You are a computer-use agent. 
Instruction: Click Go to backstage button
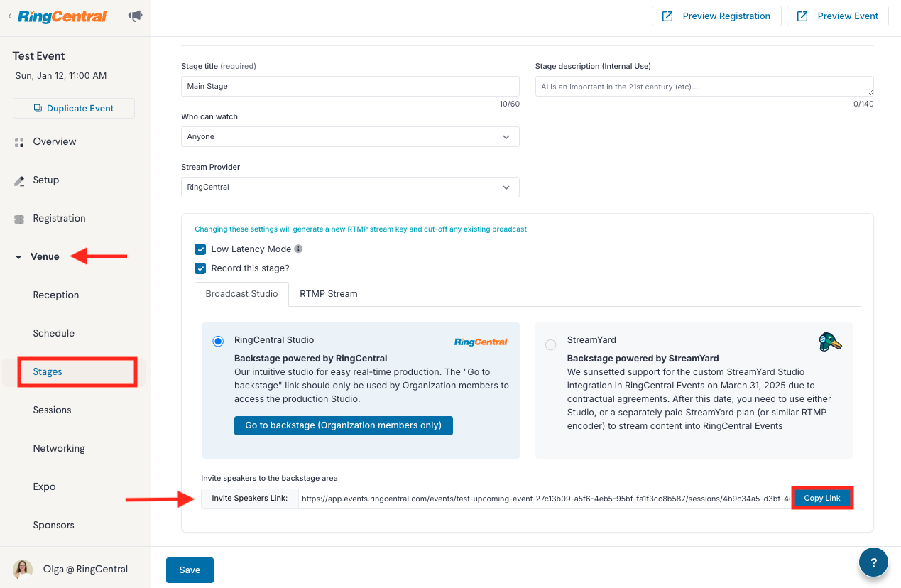point(344,425)
